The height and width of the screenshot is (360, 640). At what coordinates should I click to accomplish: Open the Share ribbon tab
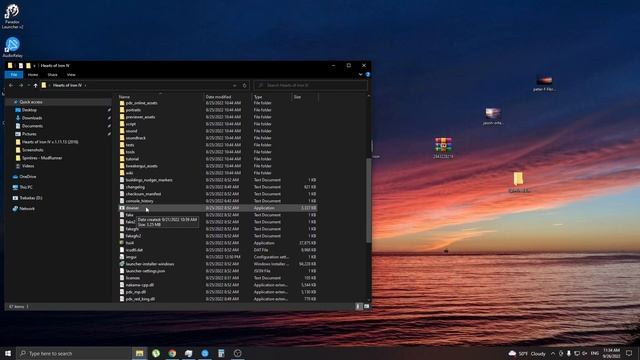tap(52, 75)
